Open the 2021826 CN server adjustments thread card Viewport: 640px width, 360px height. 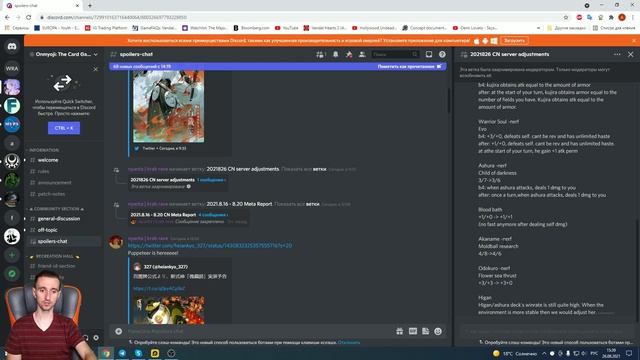[178, 183]
